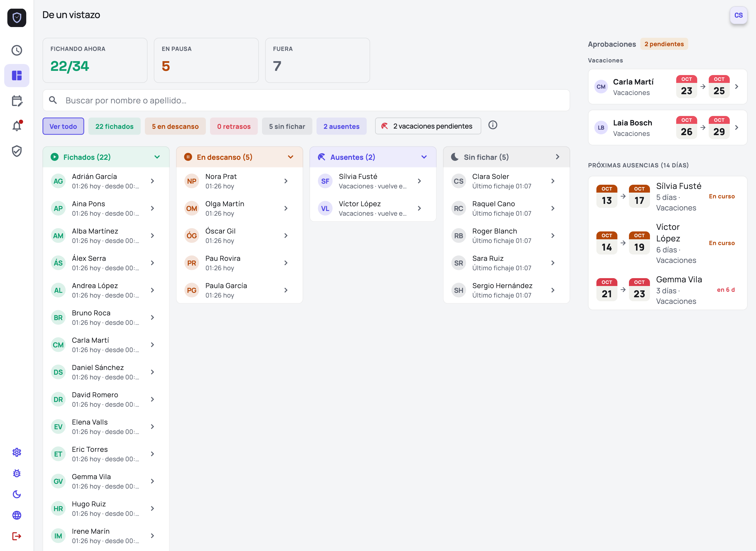This screenshot has width=756, height=551.
Task: Open the CS user avatar menu
Action: (x=738, y=15)
